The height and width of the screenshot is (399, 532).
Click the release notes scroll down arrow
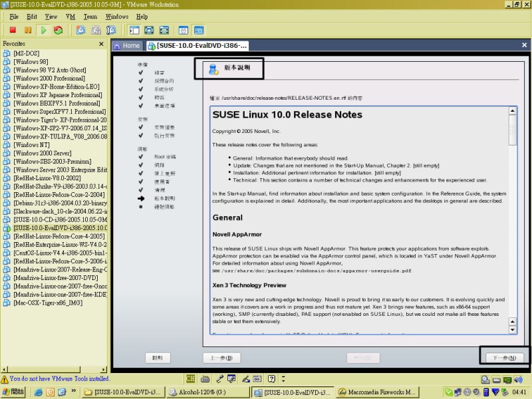(512, 330)
